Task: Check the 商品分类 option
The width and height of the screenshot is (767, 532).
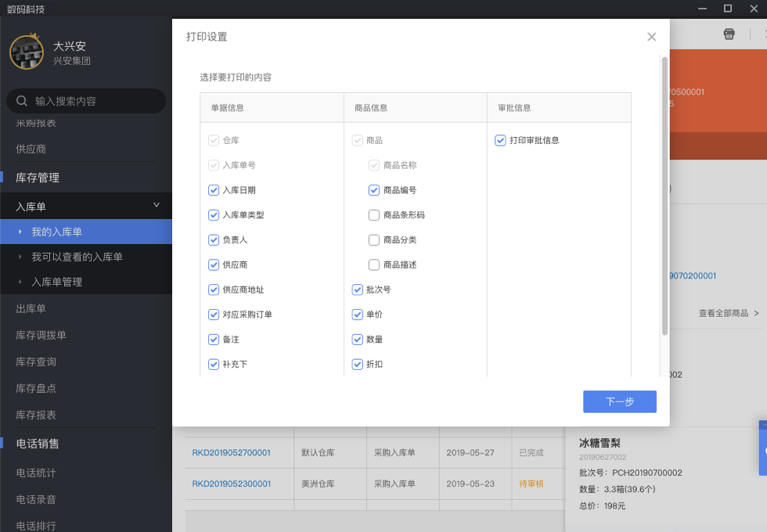Action: tap(374, 240)
